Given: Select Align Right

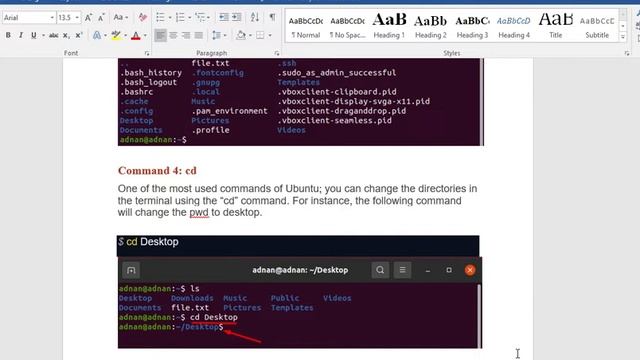Looking at the screenshot, I should [186, 36].
